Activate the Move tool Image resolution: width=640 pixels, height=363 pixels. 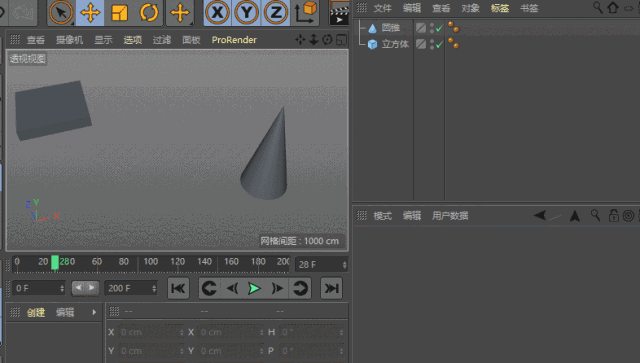[x=90, y=12]
